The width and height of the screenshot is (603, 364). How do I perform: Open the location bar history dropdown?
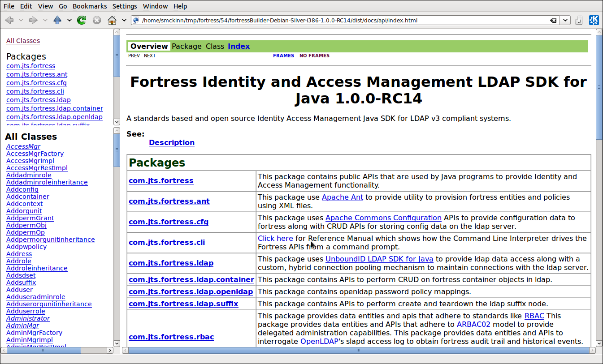click(565, 20)
